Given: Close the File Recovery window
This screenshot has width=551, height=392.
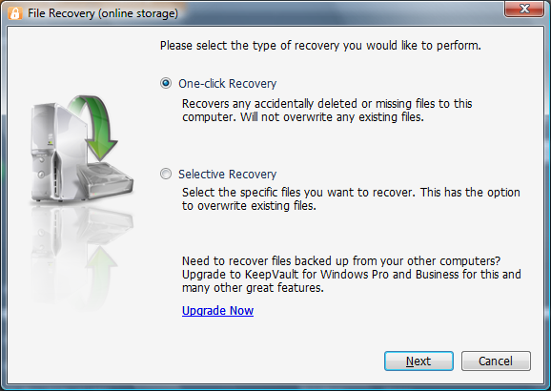Looking at the screenshot, I should tap(524, 9).
